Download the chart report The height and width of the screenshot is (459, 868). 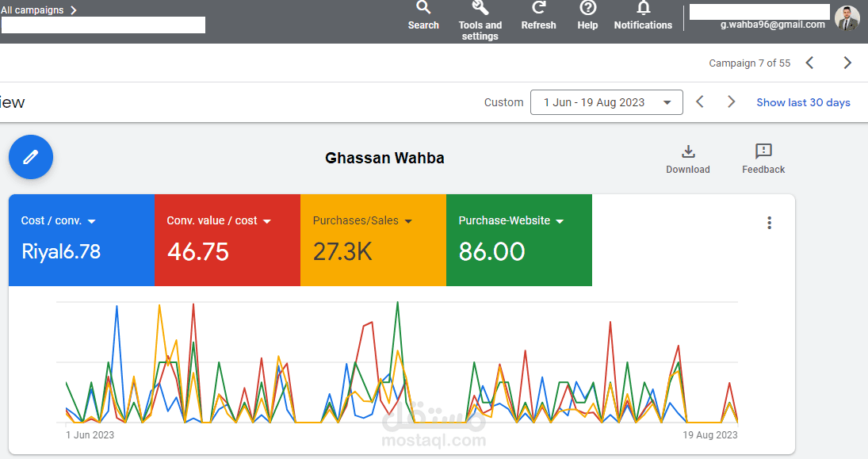(x=687, y=152)
